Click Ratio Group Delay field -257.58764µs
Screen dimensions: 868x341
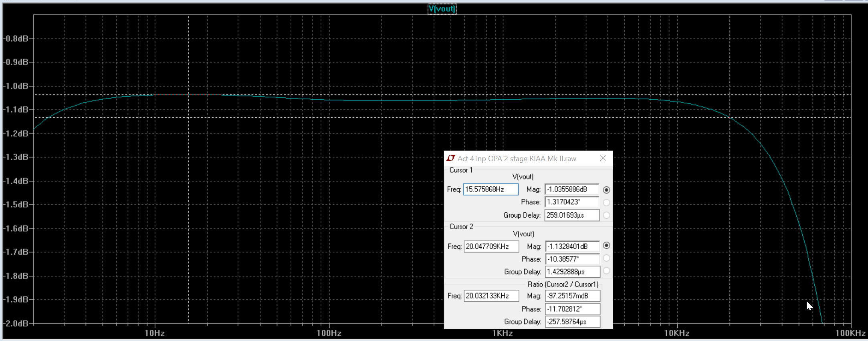pos(573,322)
